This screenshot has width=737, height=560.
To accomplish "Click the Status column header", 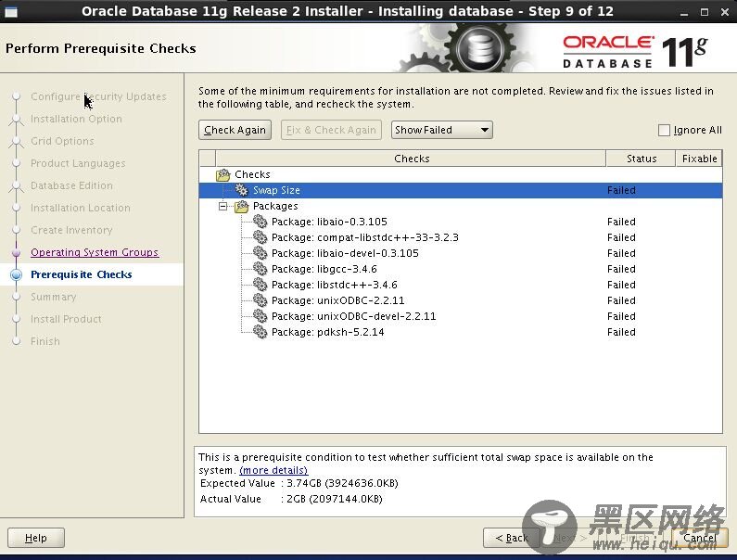I will [x=642, y=159].
